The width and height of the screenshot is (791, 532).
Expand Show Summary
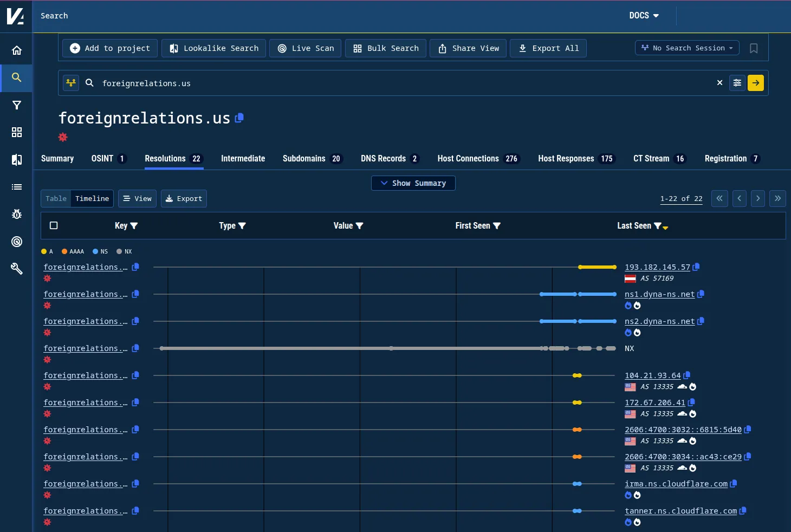(413, 183)
